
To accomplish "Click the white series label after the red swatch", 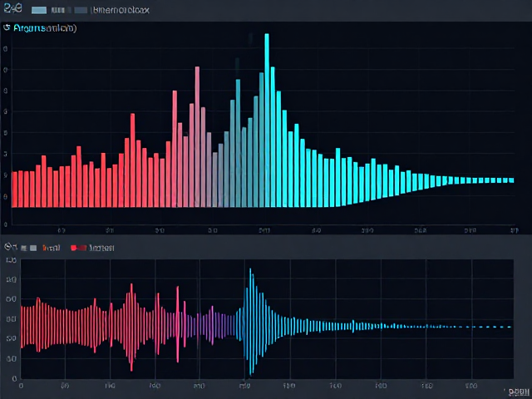I will 101,248.
